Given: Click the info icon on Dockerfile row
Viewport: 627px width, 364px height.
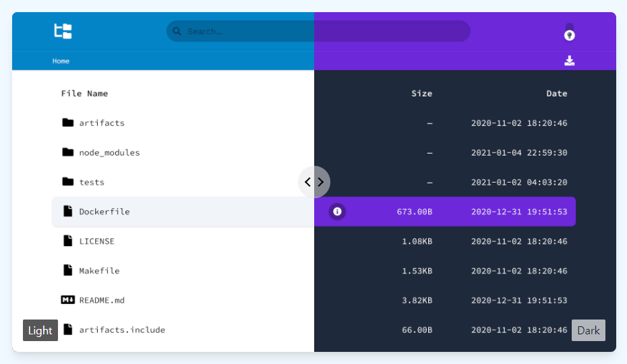Looking at the screenshot, I should pyautogui.click(x=337, y=211).
